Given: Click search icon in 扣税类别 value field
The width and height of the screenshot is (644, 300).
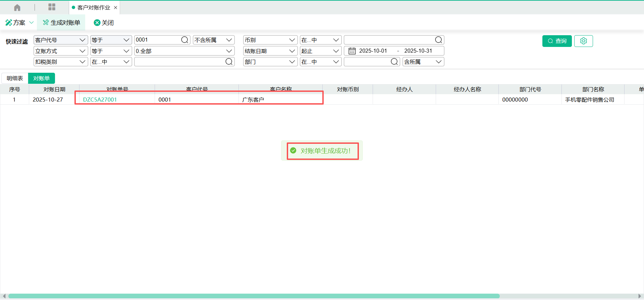Looking at the screenshot, I should (229, 62).
